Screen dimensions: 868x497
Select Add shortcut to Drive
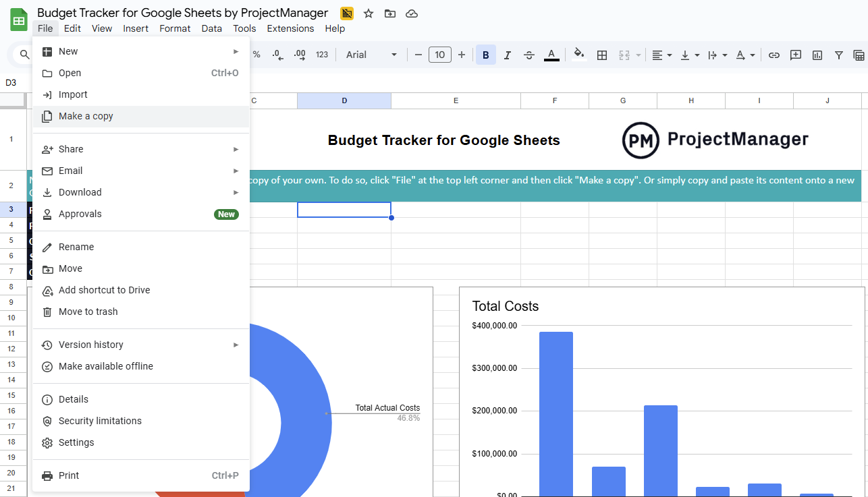[141, 290]
